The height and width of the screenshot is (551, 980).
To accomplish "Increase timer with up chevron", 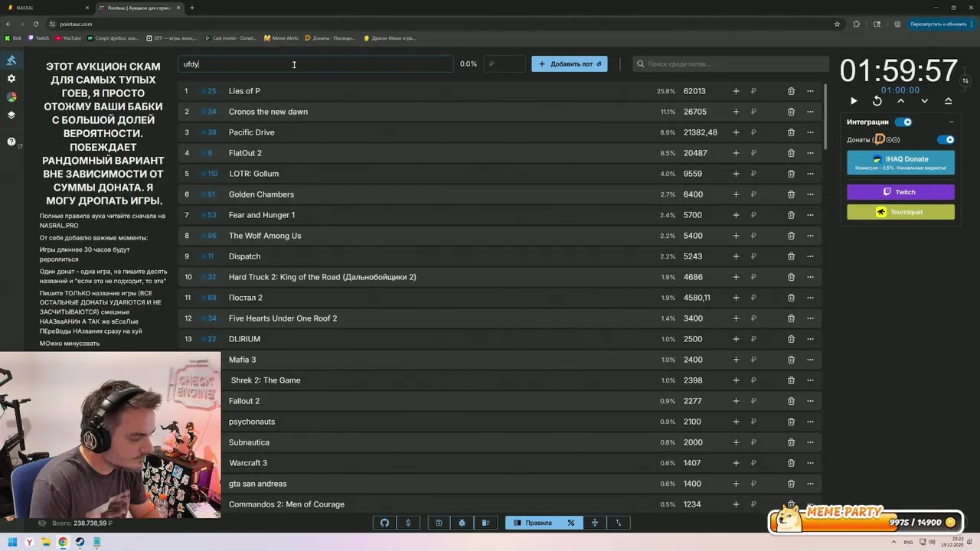I will 900,101.
